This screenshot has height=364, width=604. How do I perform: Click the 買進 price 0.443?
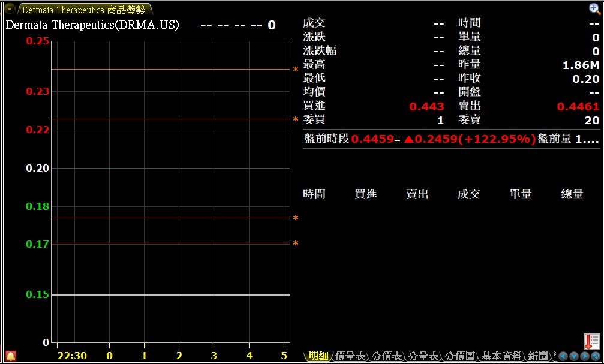[427, 106]
